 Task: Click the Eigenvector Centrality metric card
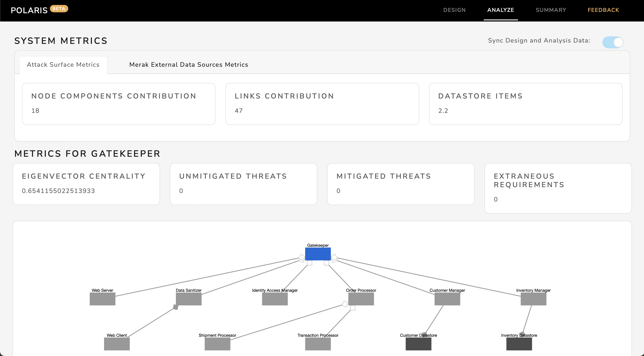(86, 184)
